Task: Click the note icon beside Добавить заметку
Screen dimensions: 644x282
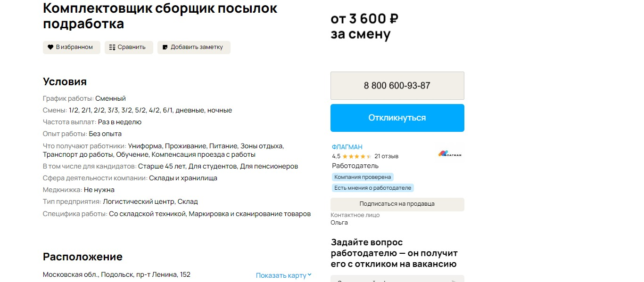Action: [x=165, y=47]
